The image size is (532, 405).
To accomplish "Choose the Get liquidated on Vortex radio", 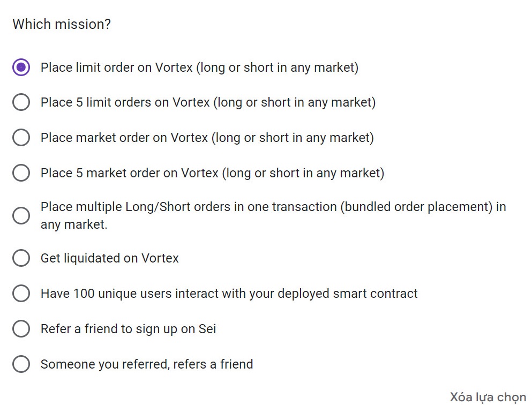I will [21, 258].
